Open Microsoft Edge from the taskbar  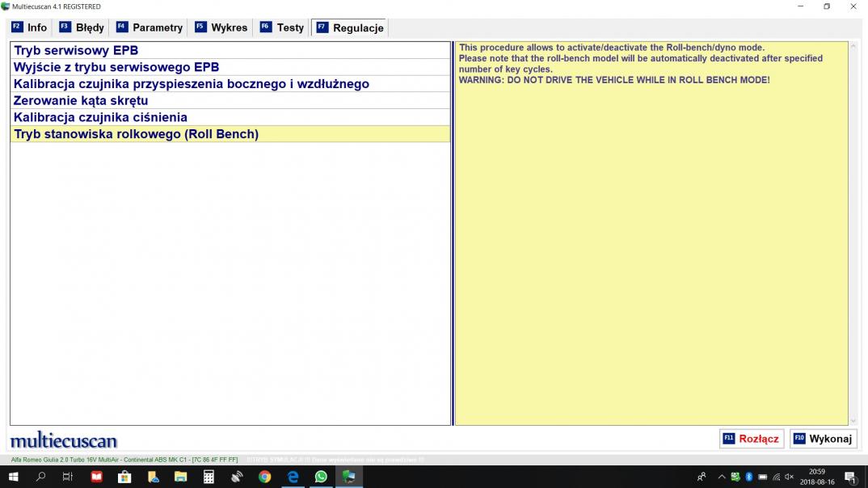(x=293, y=477)
